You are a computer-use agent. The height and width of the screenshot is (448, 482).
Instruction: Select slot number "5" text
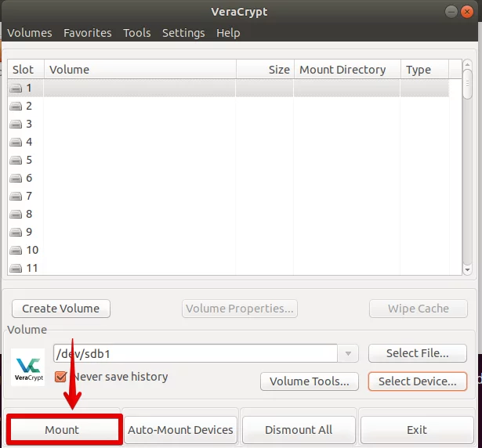29,160
